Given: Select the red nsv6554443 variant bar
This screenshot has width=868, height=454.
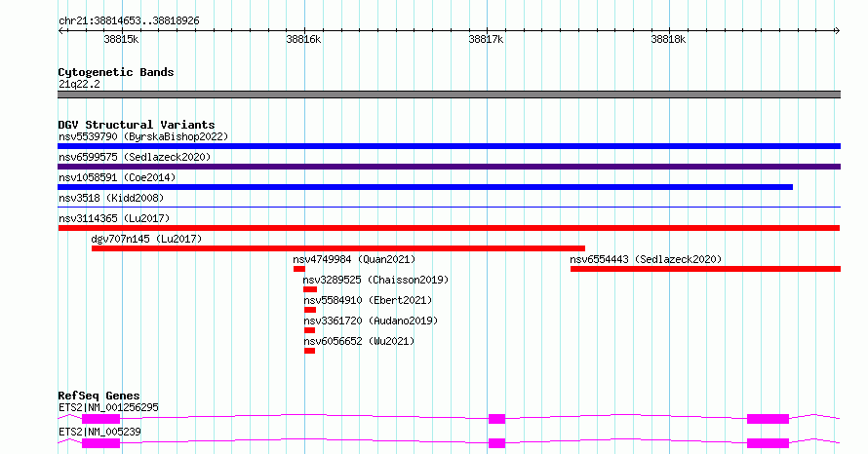Looking at the screenshot, I should [x=705, y=269].
